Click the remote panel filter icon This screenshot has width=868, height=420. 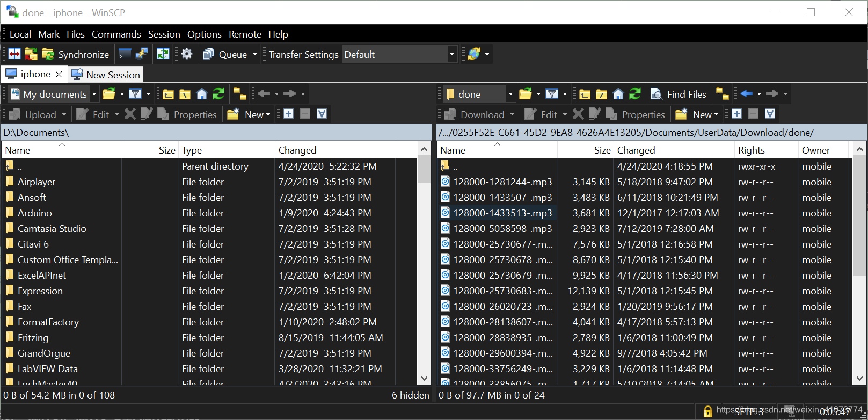tap(552, 94)
